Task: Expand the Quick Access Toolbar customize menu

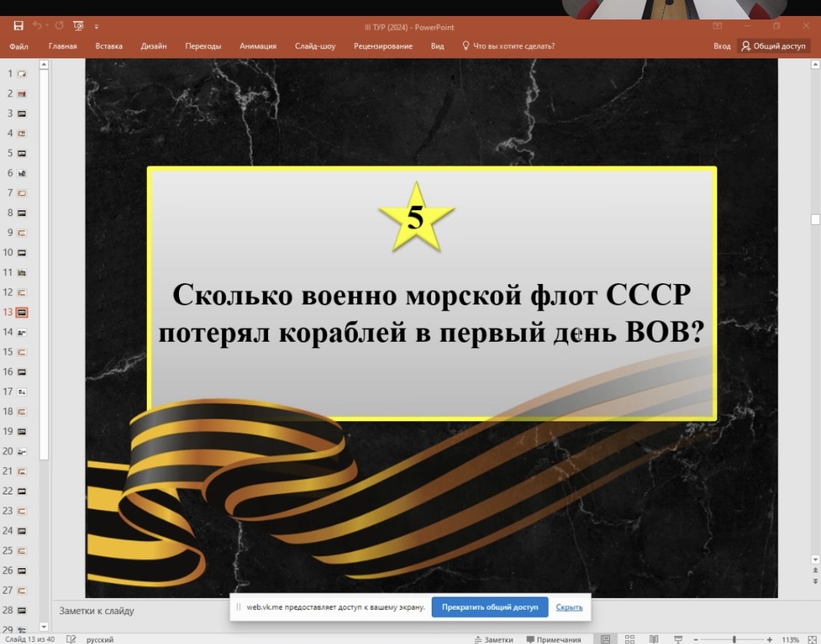Action: click(96, 26)
